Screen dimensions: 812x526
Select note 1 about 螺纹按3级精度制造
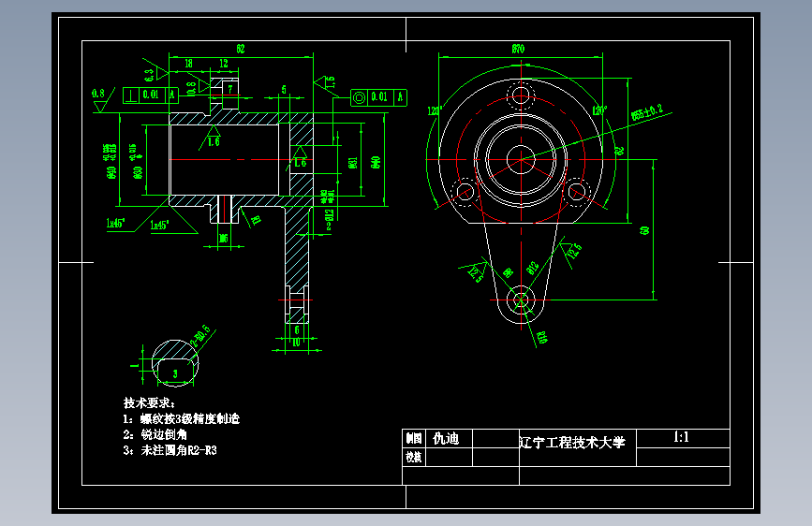click(182, 418)
